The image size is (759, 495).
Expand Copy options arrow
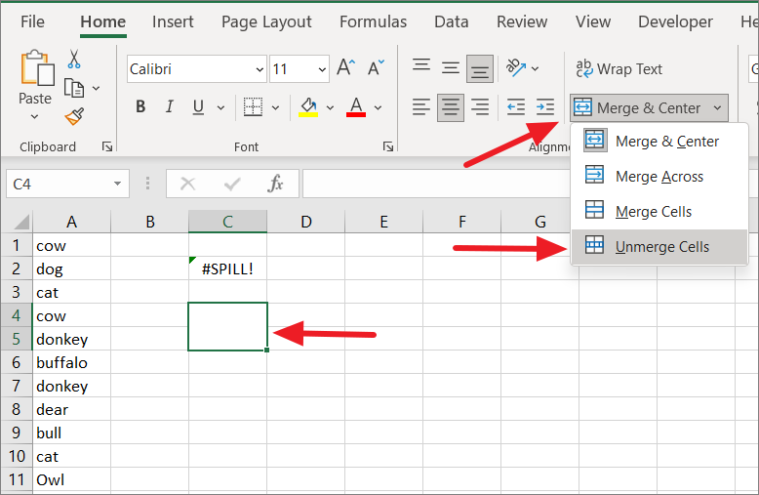click(96, 88)
